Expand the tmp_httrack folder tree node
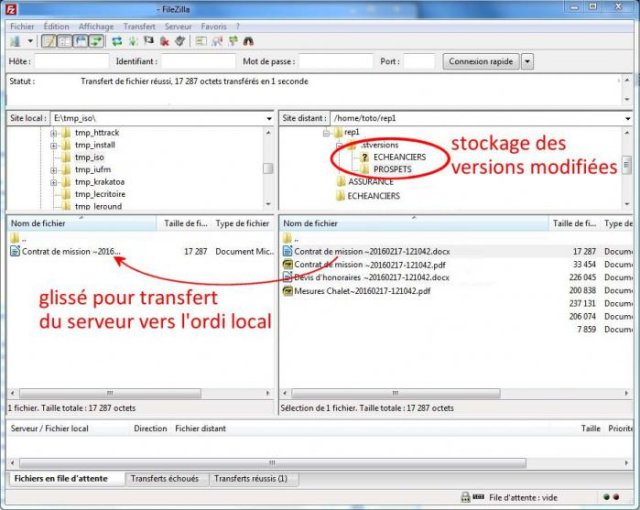This screenshot has height=510, width=640. [53, 132]
